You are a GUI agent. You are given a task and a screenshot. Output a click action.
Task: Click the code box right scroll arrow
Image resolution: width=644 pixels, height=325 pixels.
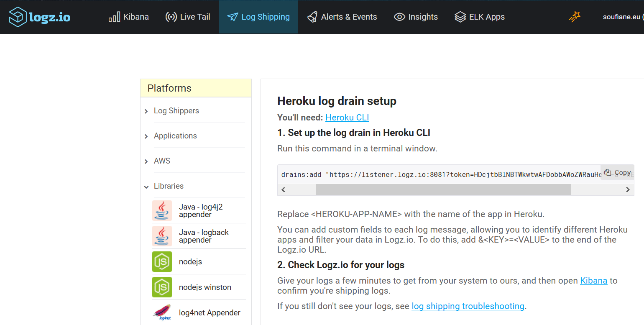[x=628, y=189]
